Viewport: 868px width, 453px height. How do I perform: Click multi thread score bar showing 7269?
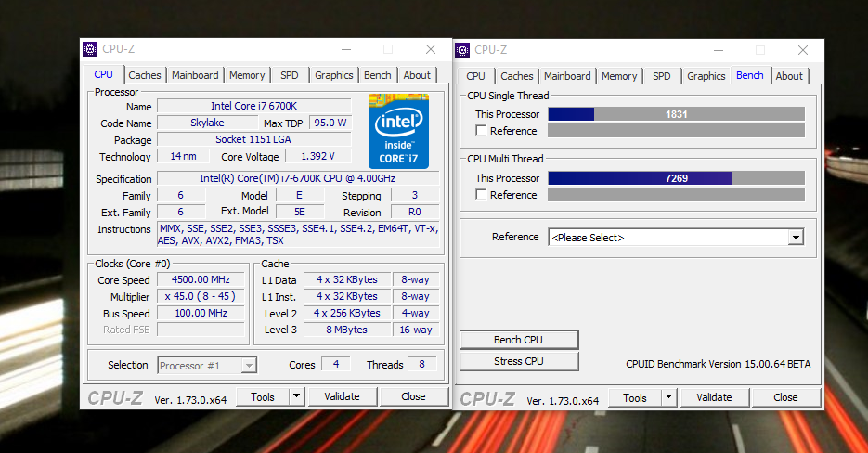(x=677, y=178)
